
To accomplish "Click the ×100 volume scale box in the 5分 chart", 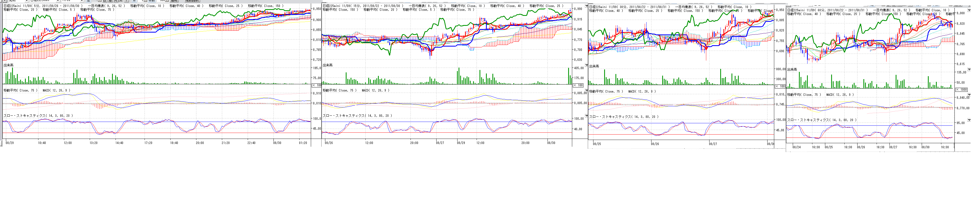I will pos(316,85).
